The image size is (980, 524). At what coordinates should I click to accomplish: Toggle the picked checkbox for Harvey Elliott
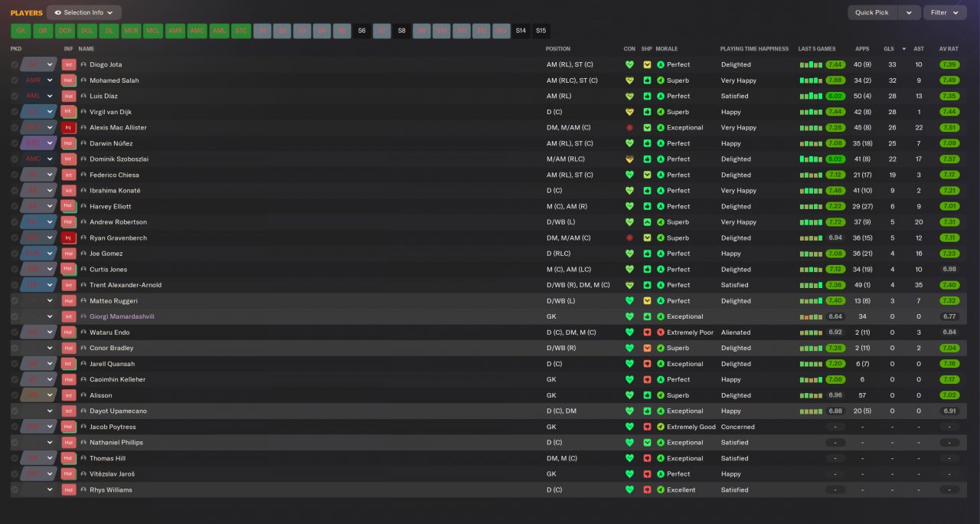pos(15,206)
